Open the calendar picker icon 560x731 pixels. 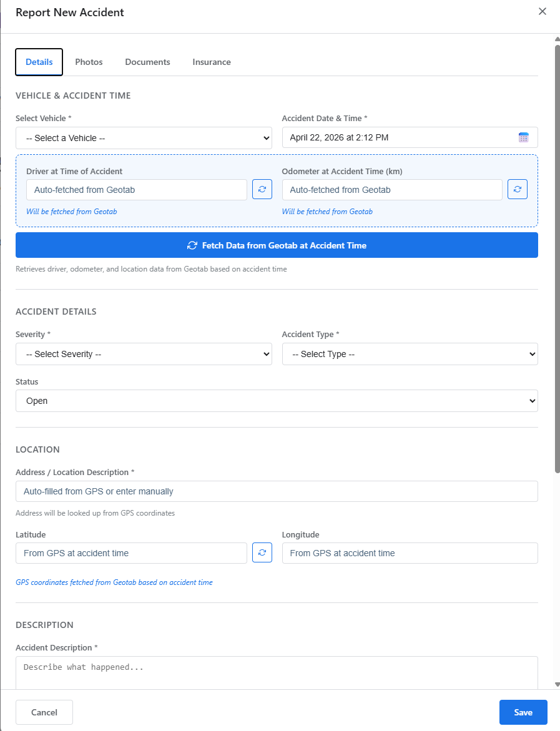click(x=523, y=137)
